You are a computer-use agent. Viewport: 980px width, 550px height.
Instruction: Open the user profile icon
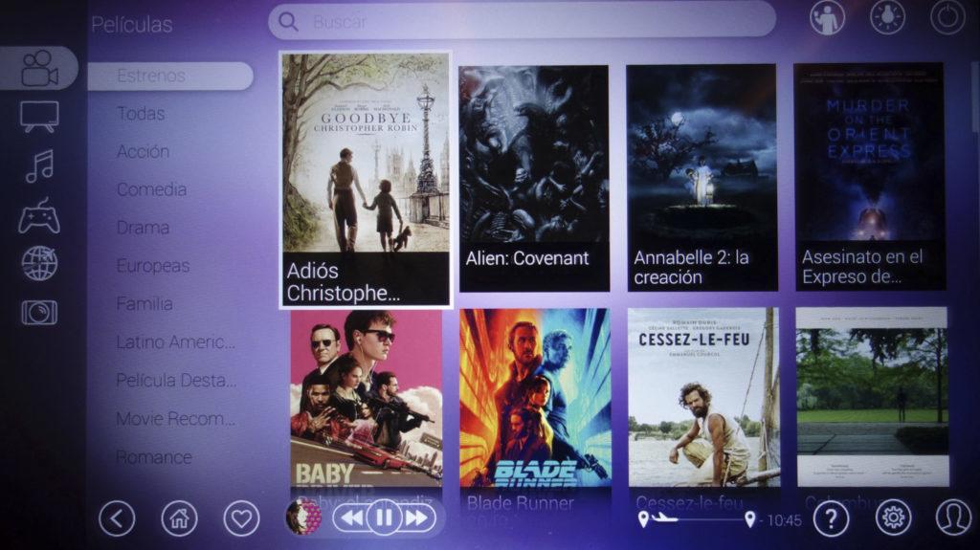[954, 517]
